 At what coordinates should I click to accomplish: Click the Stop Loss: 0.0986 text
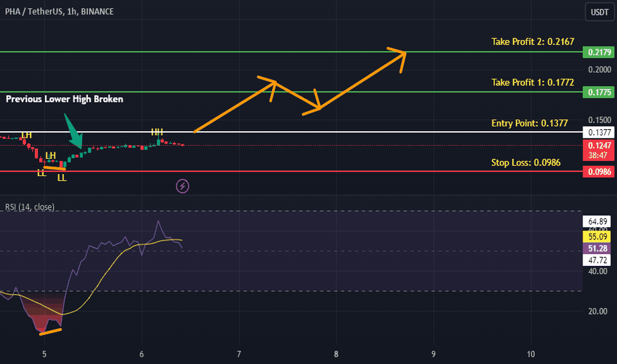click(526, 163)
